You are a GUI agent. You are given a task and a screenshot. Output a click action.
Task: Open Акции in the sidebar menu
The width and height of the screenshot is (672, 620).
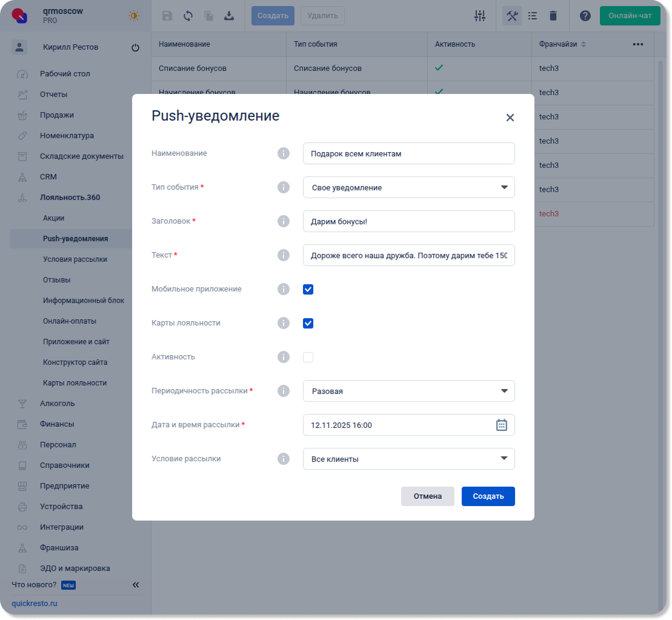(x=53, y=218)
